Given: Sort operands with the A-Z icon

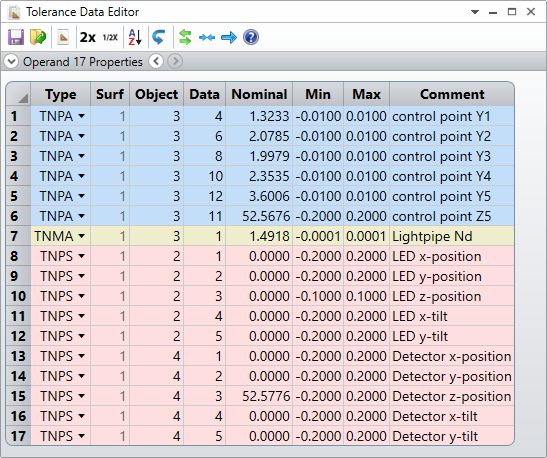Looking at the screenshot, I should click(135, 37).
